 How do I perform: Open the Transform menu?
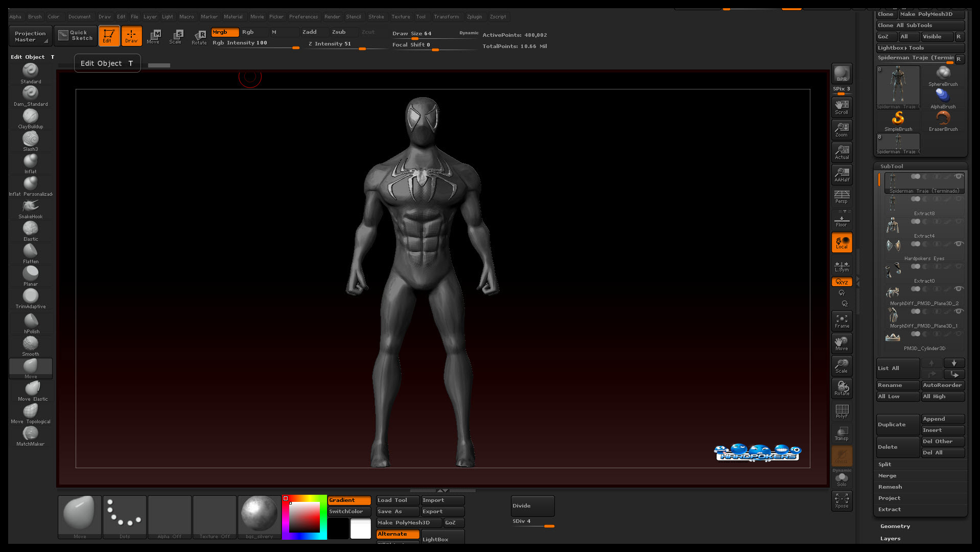(446, 17)
